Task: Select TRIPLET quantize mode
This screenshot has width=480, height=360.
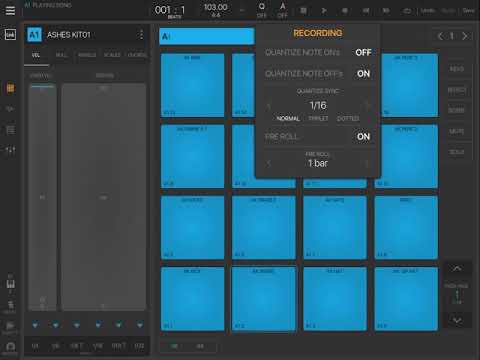Action: tap(318, 119)
